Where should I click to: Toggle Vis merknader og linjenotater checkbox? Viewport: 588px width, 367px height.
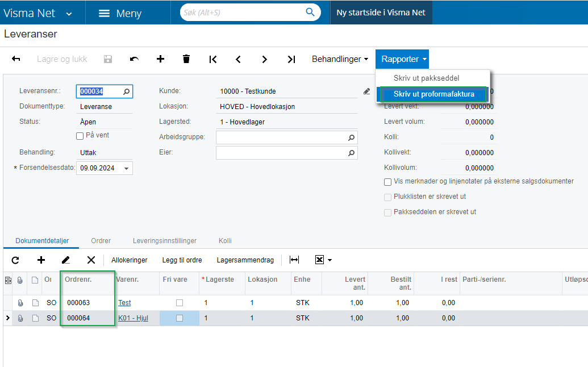point(388,182)
